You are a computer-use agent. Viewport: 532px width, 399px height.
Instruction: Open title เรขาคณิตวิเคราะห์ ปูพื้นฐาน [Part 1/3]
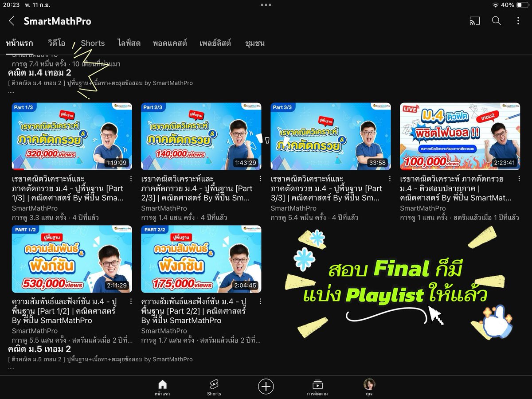pos(68,188)
